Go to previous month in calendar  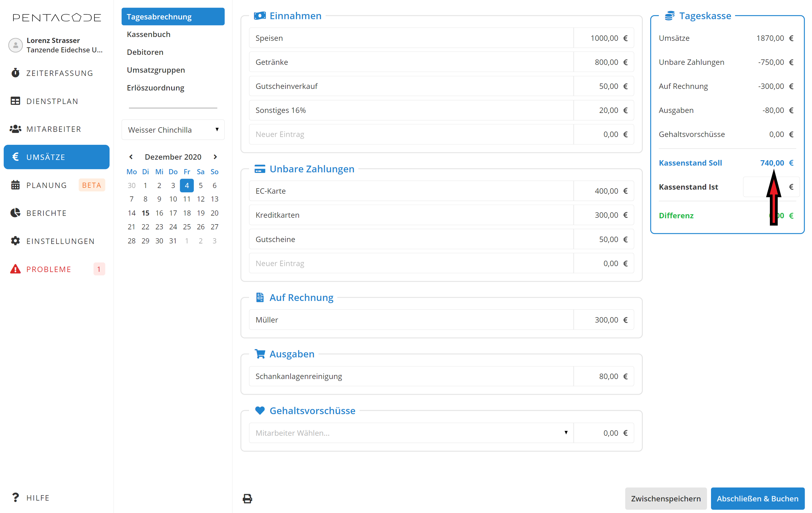[131, 157]
